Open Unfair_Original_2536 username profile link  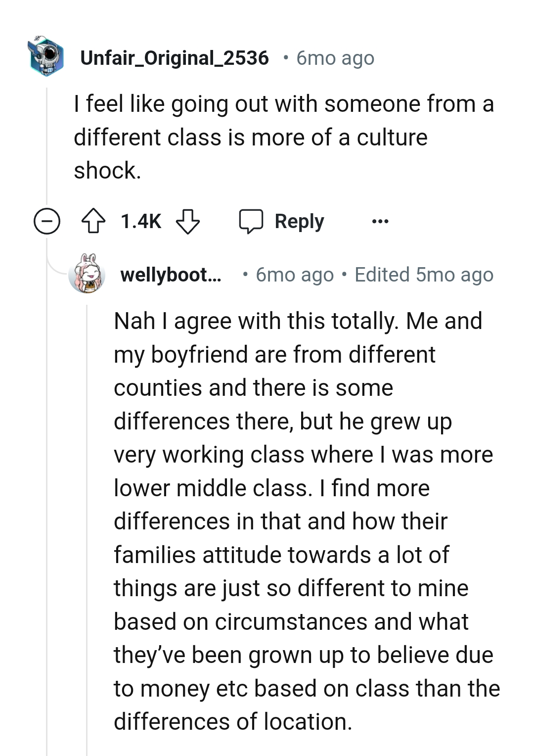click(x=175, y=58)
